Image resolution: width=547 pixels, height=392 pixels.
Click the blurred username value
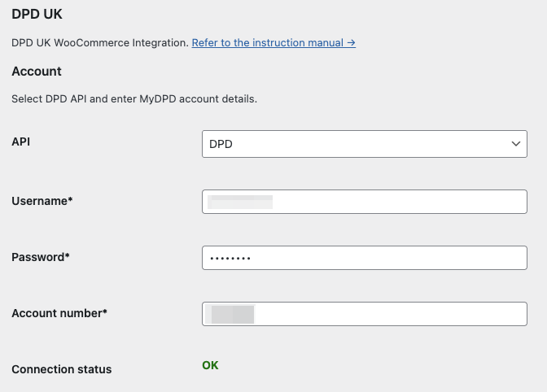239,202
